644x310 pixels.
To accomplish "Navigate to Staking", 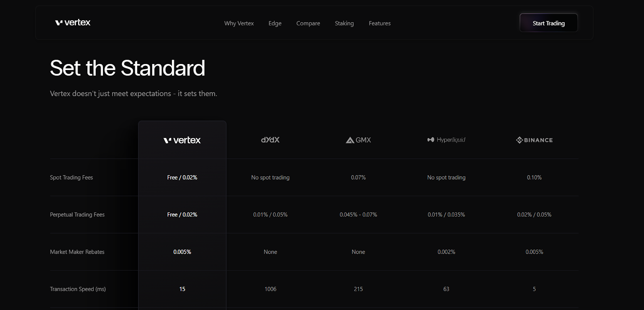I will click(345, 23).
